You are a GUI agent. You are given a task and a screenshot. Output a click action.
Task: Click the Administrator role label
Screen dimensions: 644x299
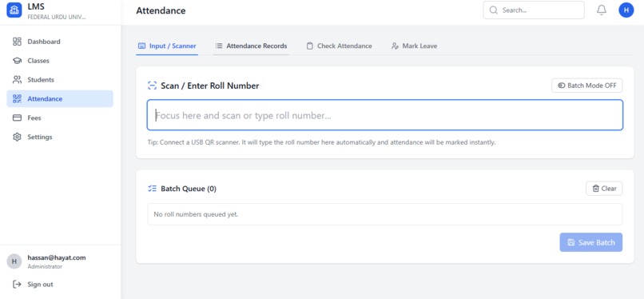pos(45,266)
